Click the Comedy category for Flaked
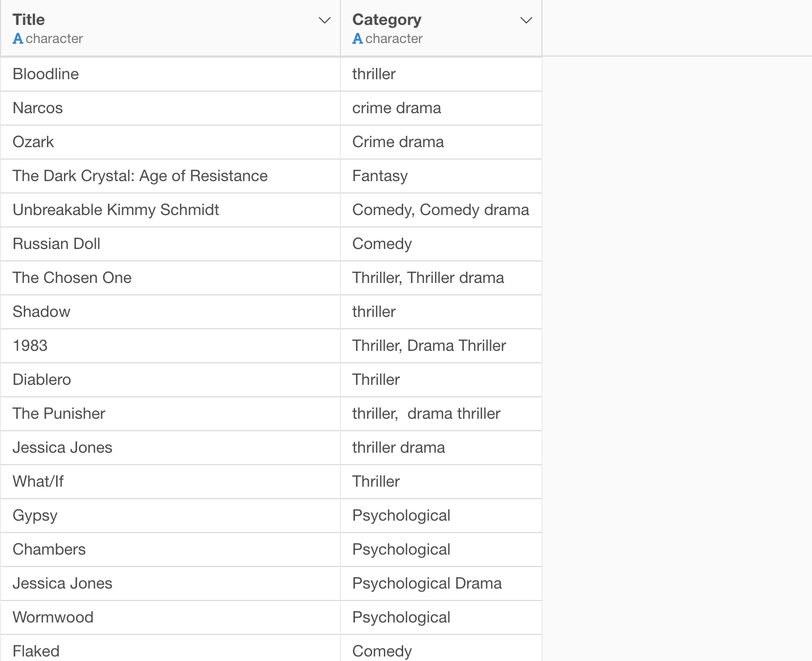Image resolution: width=812 pixels, height=661 pixels. tap(441, 648)
